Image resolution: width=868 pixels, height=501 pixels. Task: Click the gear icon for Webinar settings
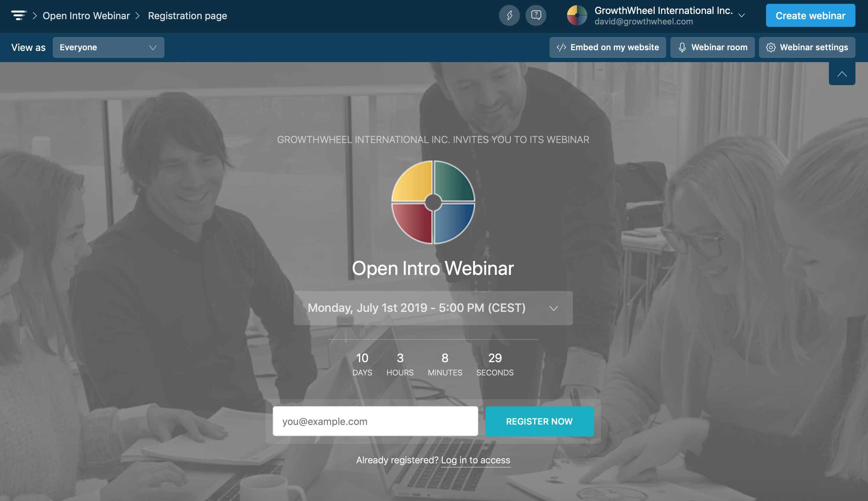tap(771, 47)
